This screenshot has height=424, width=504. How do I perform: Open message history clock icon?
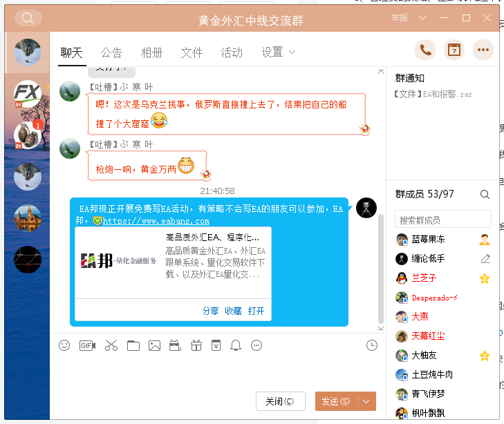[x=372, y=345]
